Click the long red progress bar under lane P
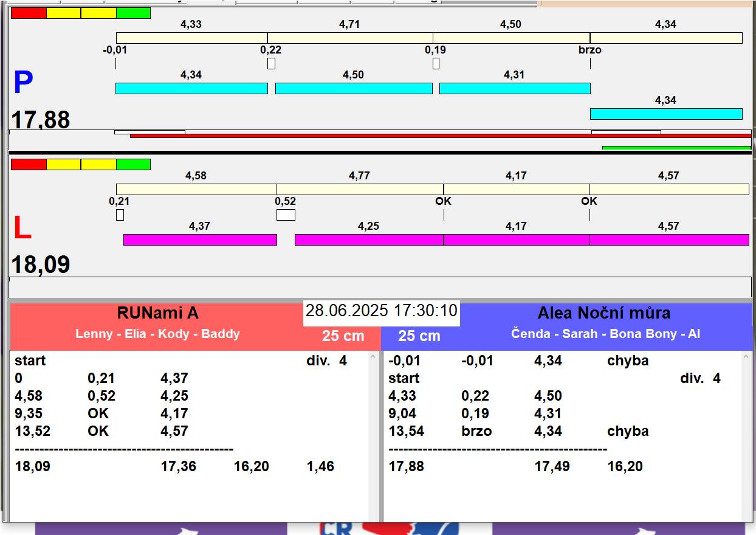Screen dimensions: 756x535 [441, 136]
